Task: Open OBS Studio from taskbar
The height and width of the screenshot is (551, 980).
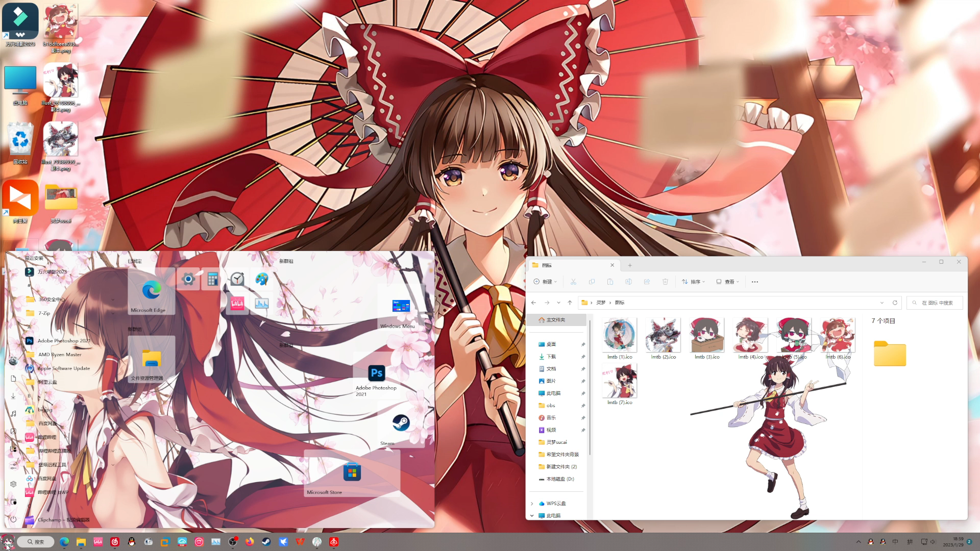Action: (232, 542)
